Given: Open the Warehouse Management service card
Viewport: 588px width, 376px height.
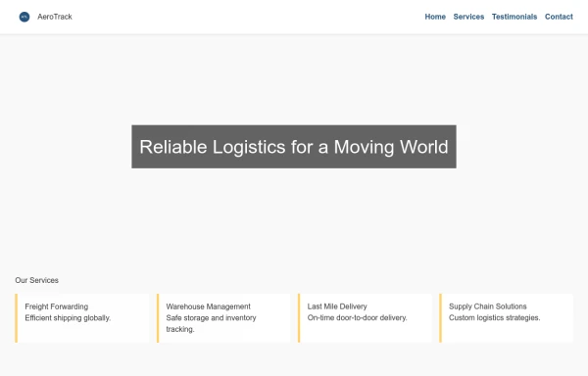Looking at the screenshot, I should pyautogui.click(x=223, y=318).
